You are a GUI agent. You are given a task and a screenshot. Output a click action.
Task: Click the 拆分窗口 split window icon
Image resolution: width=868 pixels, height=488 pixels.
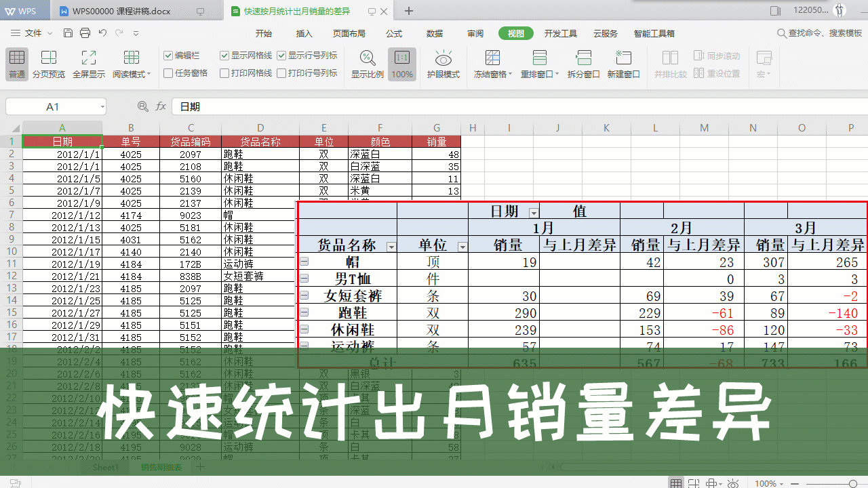[583, 64]
